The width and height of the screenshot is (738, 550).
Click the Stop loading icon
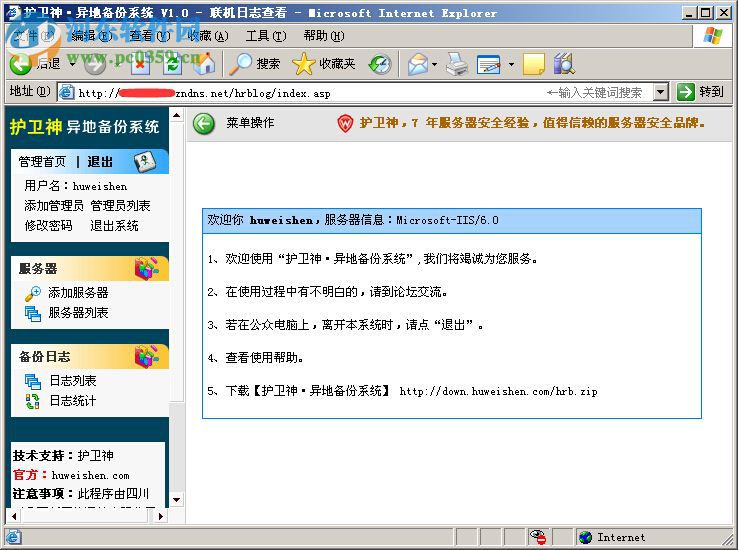coord(140,64)
